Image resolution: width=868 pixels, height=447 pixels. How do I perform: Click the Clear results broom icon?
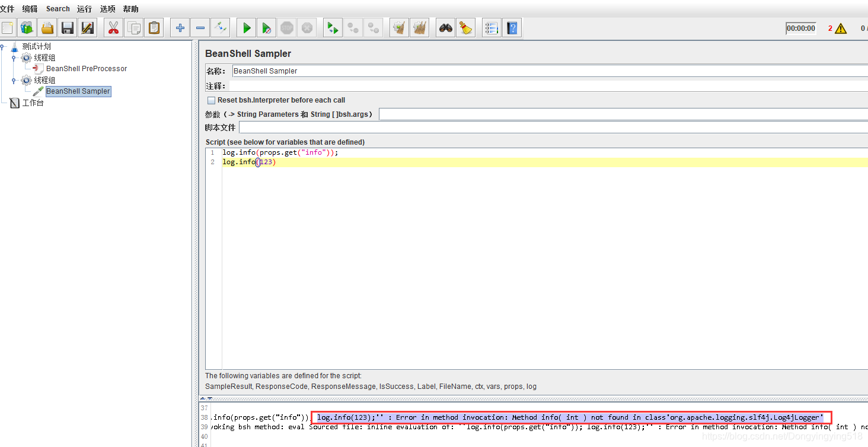click(x=399, y=28)
